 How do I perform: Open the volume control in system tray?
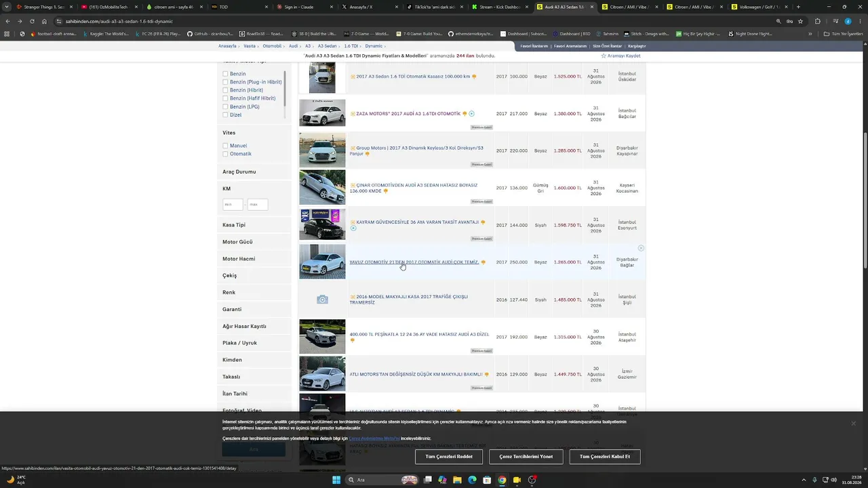pyautogui.click(x=833, y=480)
